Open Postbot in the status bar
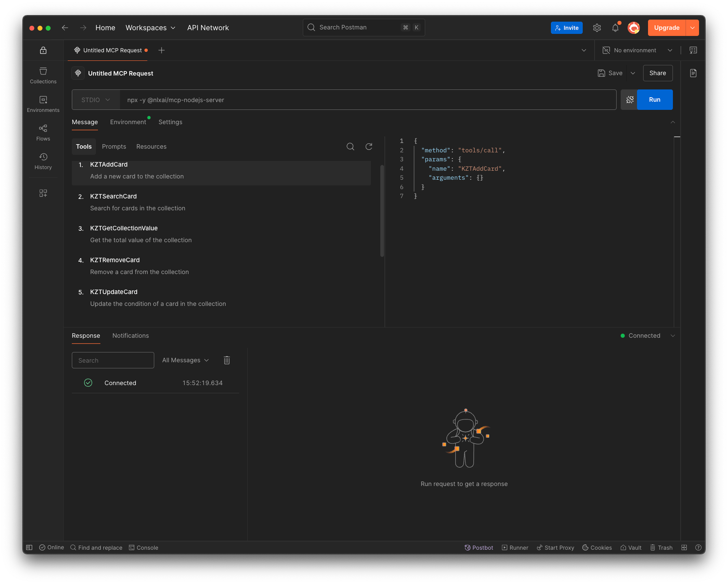Image resolution: width=728 pixels, height=584 pixels. coord(479,548)
